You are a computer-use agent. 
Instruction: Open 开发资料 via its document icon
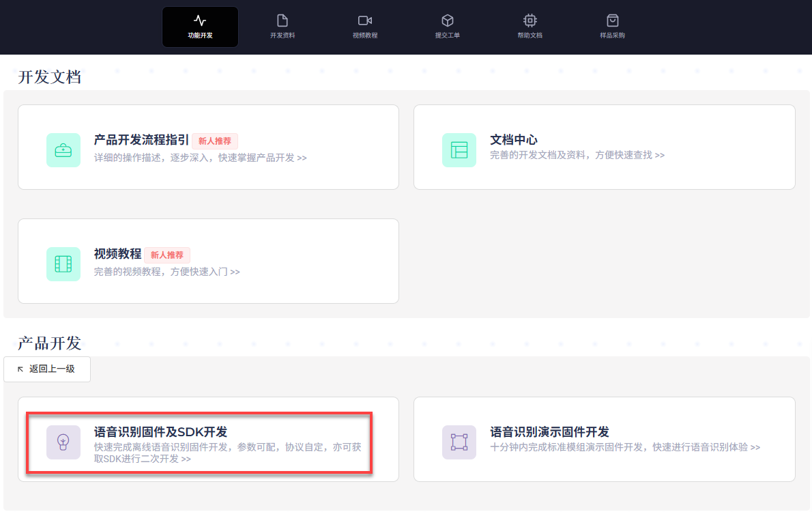282,20
